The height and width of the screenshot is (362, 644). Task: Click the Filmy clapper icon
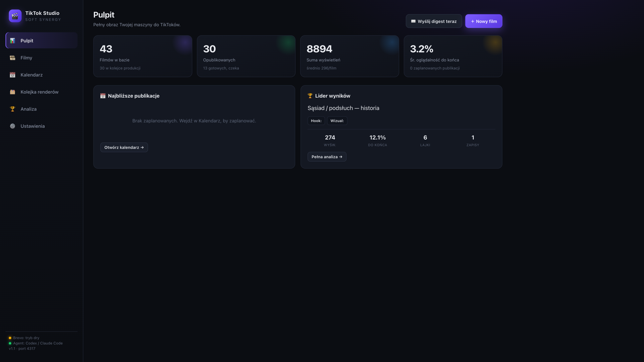[12, 58]
